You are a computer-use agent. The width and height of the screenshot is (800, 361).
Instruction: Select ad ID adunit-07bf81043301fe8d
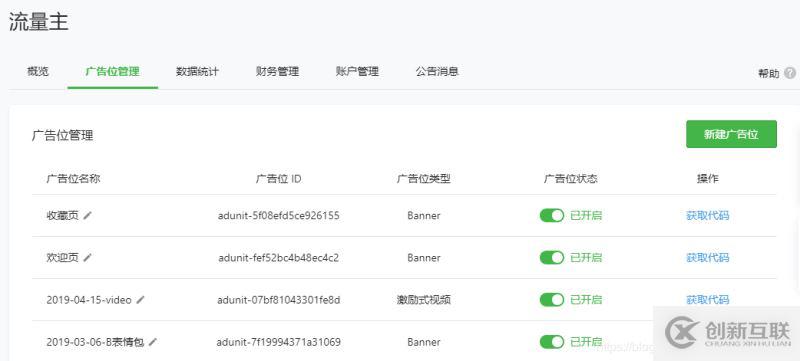[x=279, y=300]
